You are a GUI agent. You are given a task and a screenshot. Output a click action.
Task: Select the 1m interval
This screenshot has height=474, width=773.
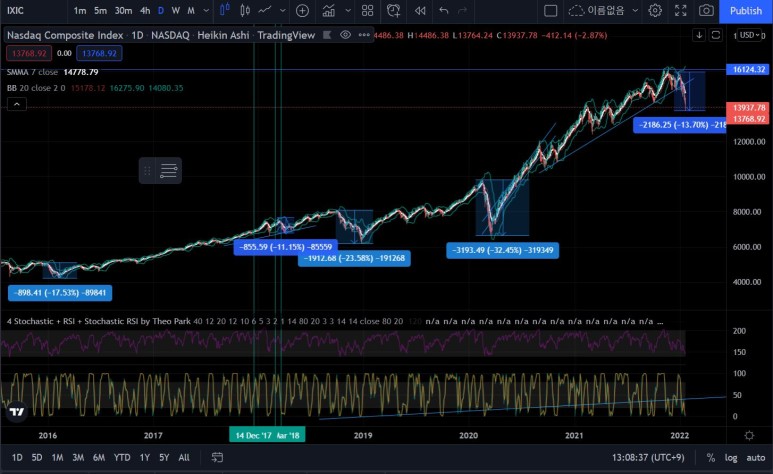tap(80, 10)
